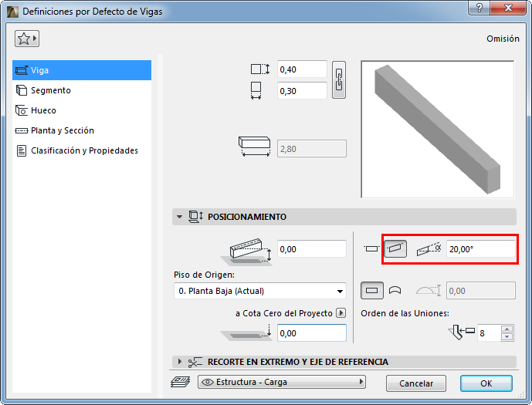The height and width of the screenshot is (405, 532).
Task: Collapse the POSICIONAMIENTO panel
Action: click(x=179, y=217)
